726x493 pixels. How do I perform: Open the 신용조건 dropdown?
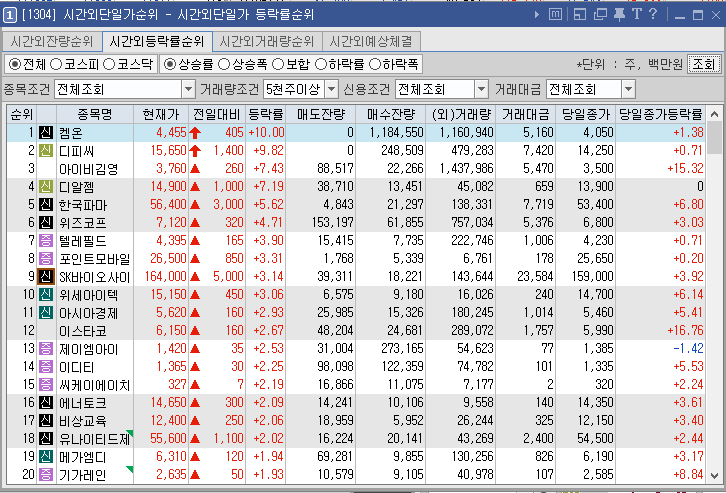pos(482,89)
